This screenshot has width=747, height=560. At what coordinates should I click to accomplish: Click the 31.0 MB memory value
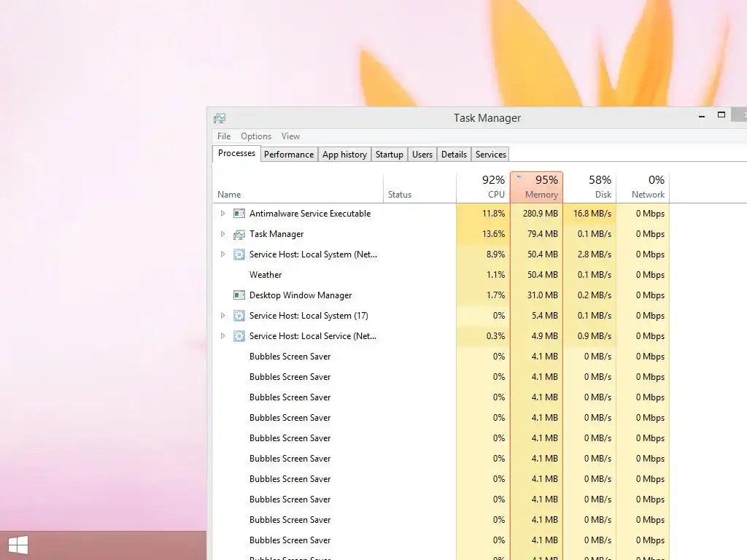(543, 295)
